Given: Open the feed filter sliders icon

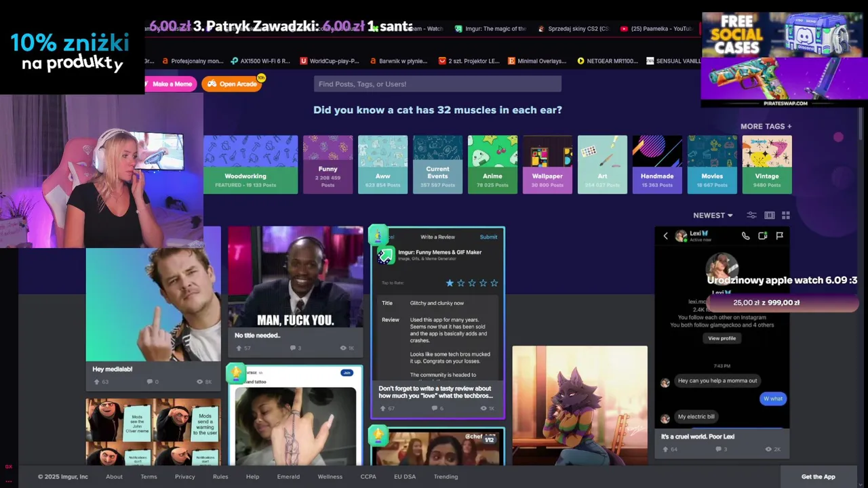Looking at the screenshot, I should point(751,216).
